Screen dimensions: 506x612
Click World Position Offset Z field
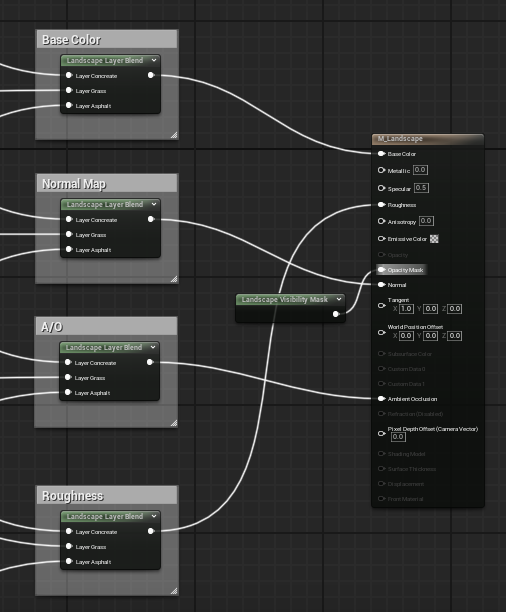point(454,336)
